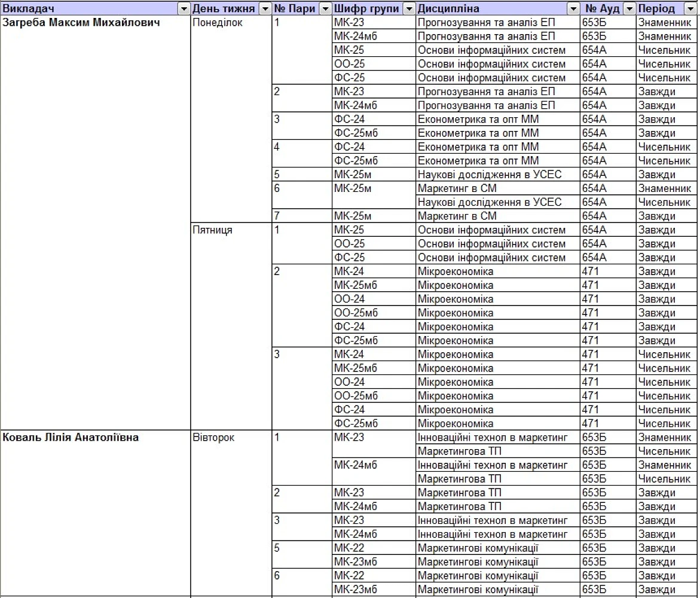Open the Шифр групи filter dropdown
Image resolution: width=700 pixels, height=598 pixels.
(409, 9)
